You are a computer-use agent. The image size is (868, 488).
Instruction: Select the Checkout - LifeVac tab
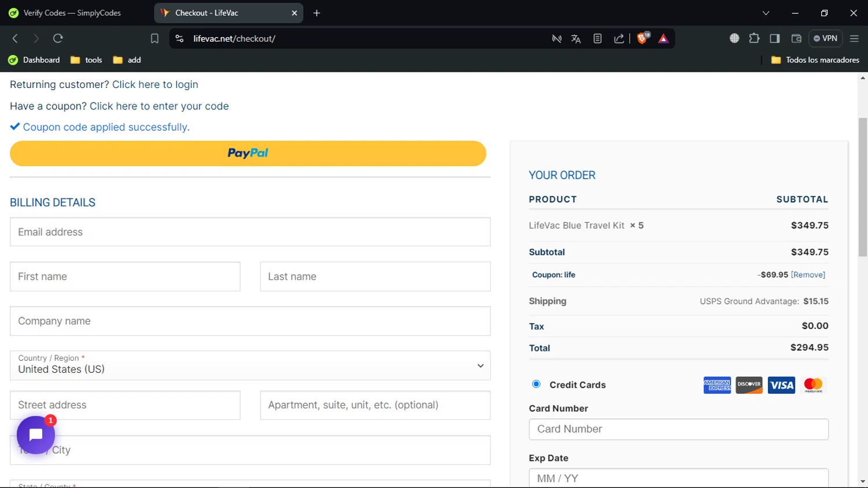[228, 13]
